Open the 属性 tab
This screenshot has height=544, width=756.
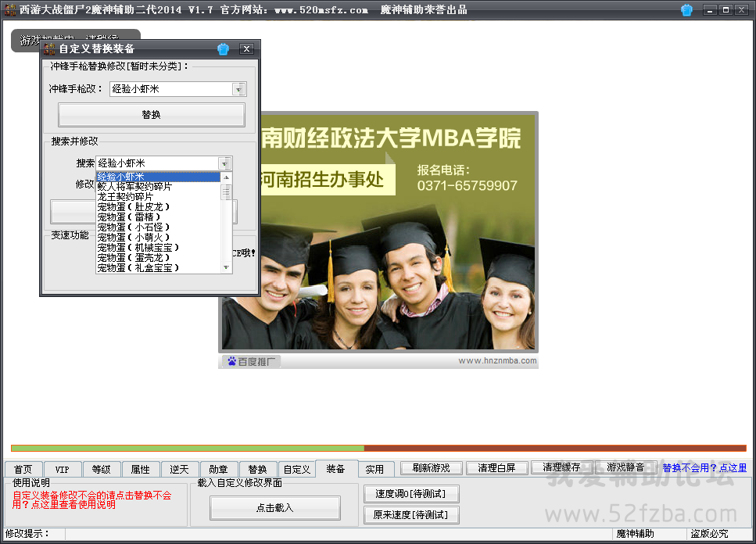[140, 469]
